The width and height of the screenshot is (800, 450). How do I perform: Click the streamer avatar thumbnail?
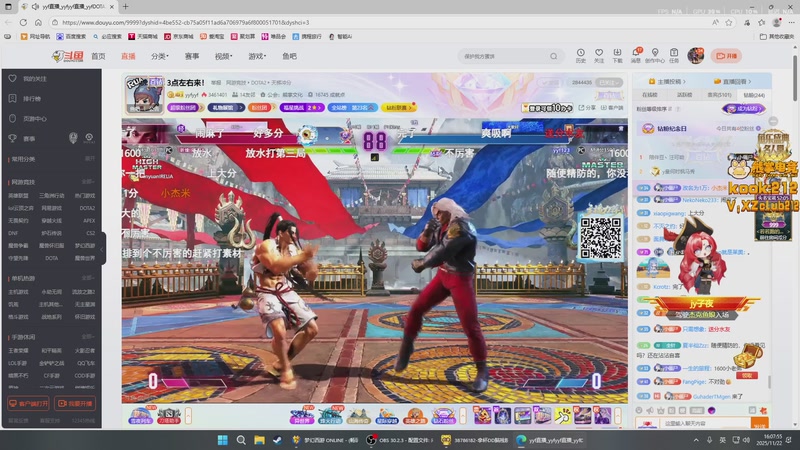[145, 95]
